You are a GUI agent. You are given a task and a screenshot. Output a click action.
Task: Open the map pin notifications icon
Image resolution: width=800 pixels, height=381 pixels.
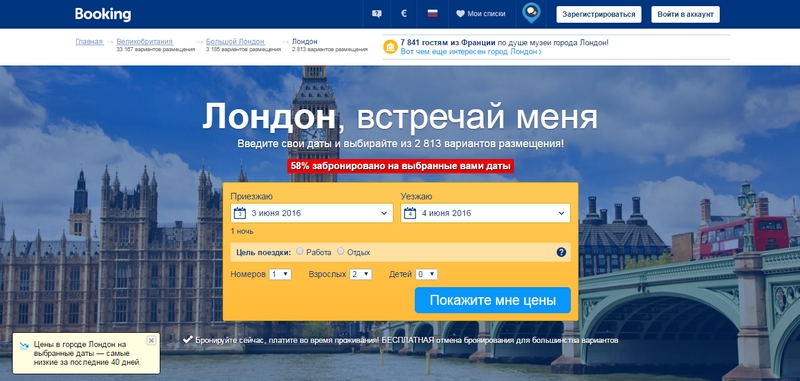pos(531,13)
